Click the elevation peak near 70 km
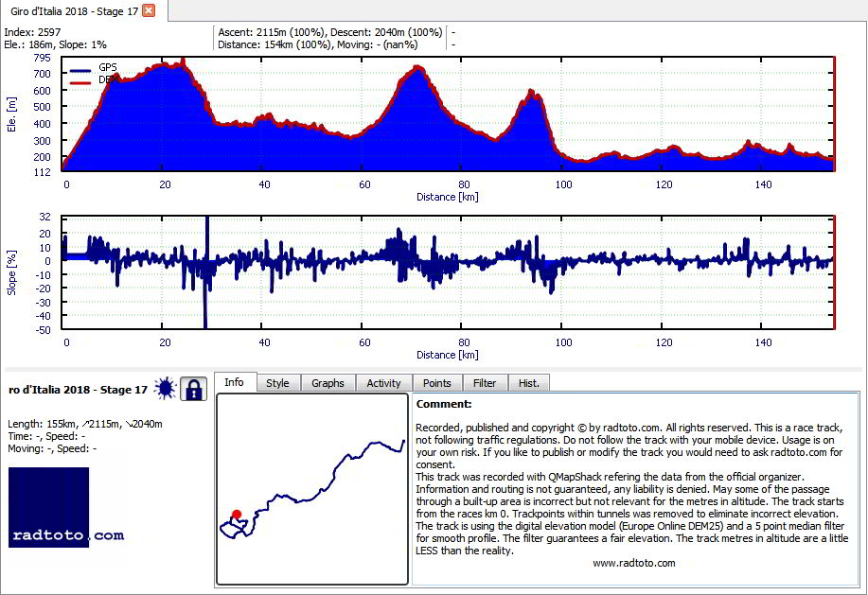 pos(418,68)
